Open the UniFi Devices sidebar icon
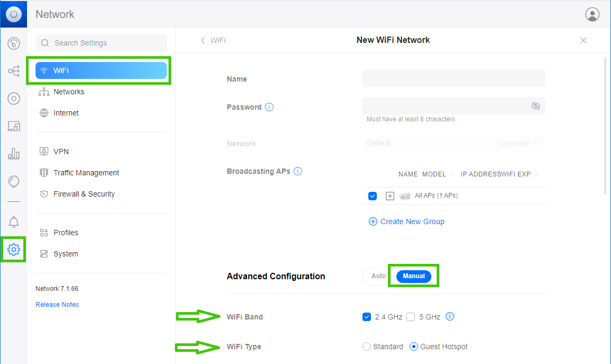Screen dimensions: 611x364 click(14, 99)
